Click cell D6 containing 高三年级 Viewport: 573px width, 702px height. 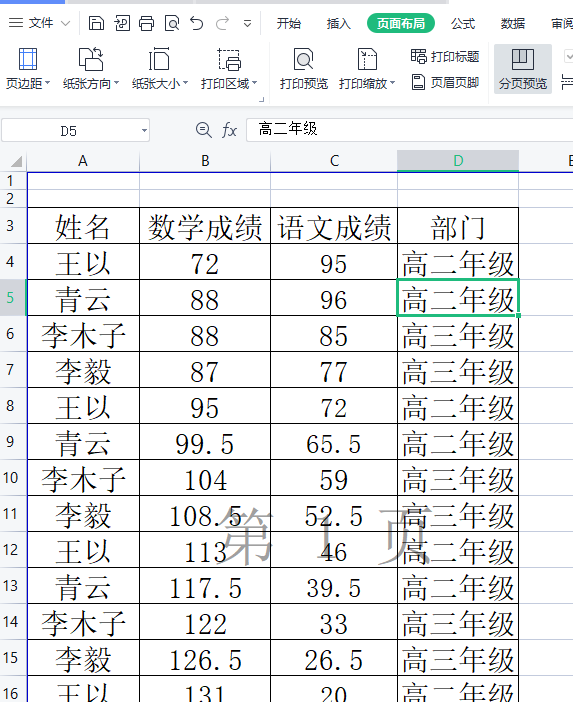[458, 334]
